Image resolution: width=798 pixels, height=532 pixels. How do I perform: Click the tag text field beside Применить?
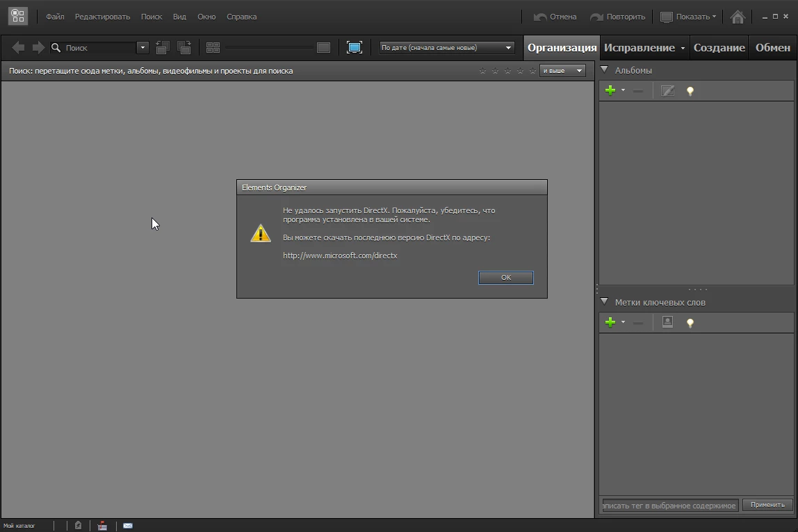point(670,505)
